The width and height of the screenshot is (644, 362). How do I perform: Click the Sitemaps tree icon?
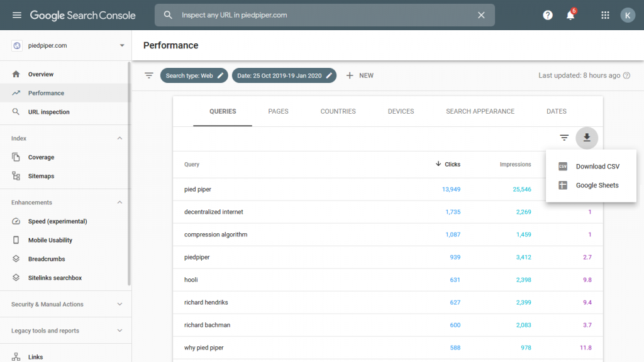click(x=16, y=176)
